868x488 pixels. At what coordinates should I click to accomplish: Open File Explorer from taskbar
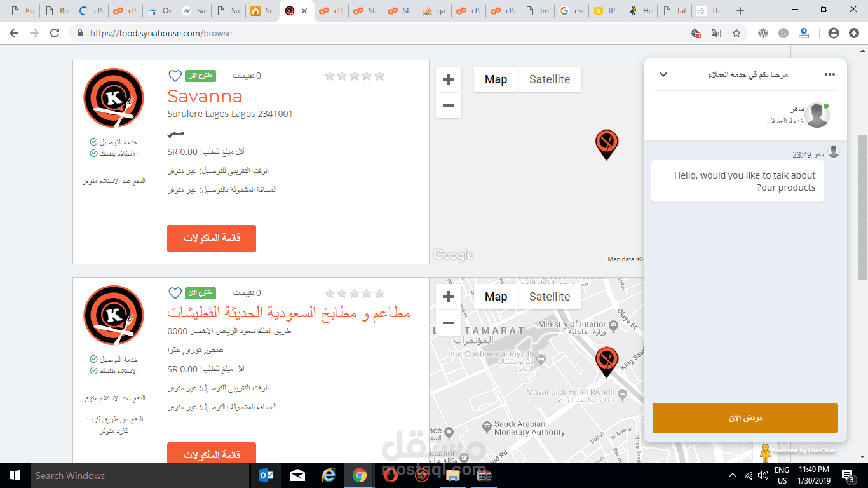[x=452, y=475]
